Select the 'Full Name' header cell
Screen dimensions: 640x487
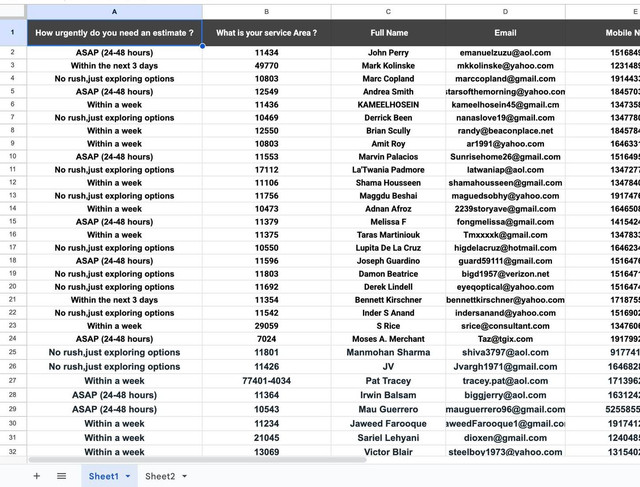tap(388, 33)
